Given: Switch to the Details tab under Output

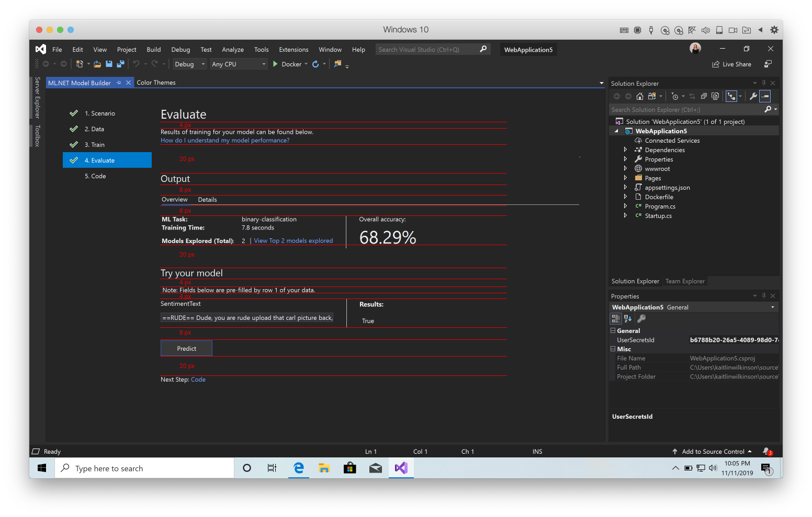Looking at the screenshot, I should click(x=207, y=200).
